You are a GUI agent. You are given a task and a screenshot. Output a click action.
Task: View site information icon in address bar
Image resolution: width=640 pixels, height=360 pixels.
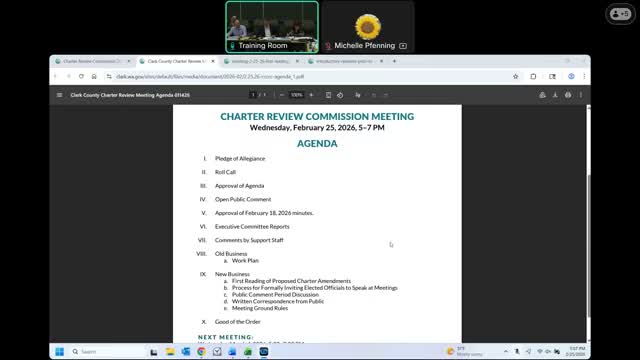[109, 76]
